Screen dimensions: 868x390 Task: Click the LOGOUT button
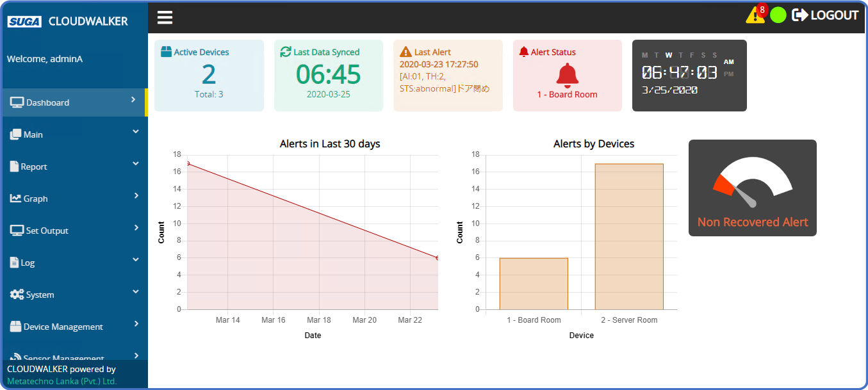[x=825, y=15]
